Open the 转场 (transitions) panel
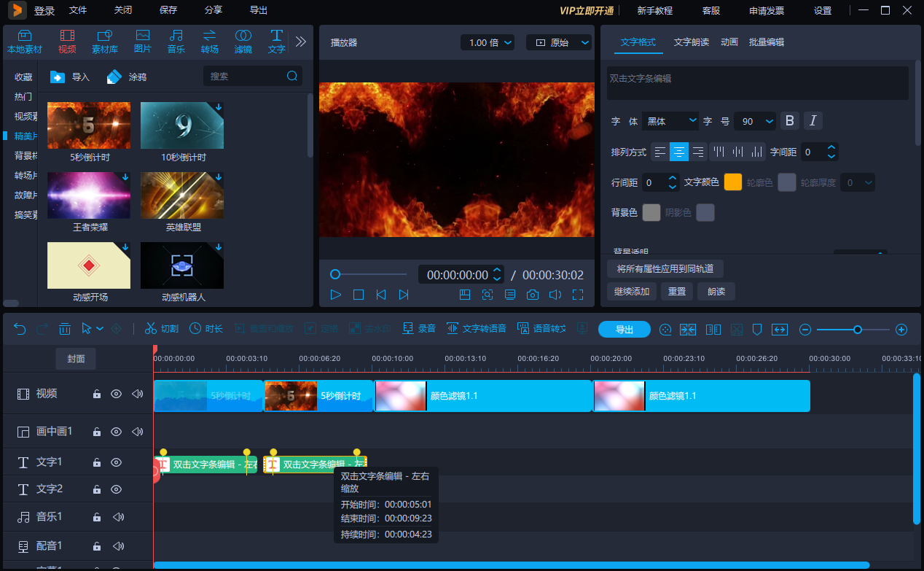 tap(209, 41)
